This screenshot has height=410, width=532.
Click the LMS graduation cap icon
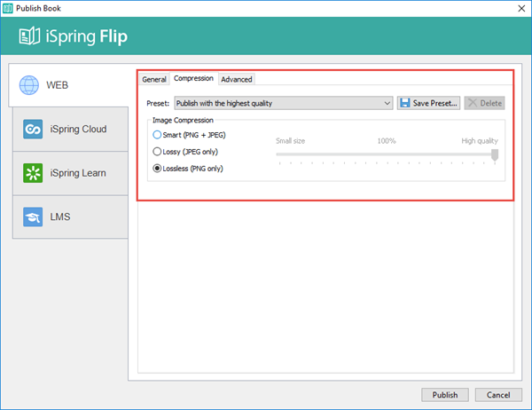33,217
